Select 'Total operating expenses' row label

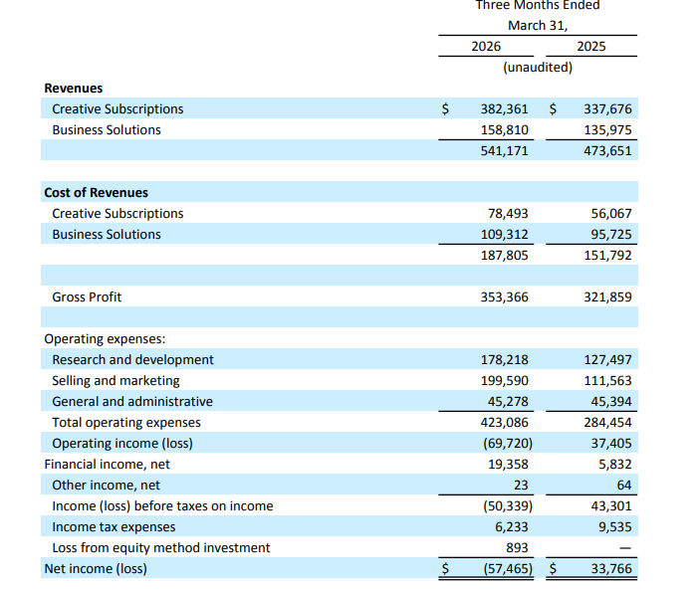[x=126, y=423]
